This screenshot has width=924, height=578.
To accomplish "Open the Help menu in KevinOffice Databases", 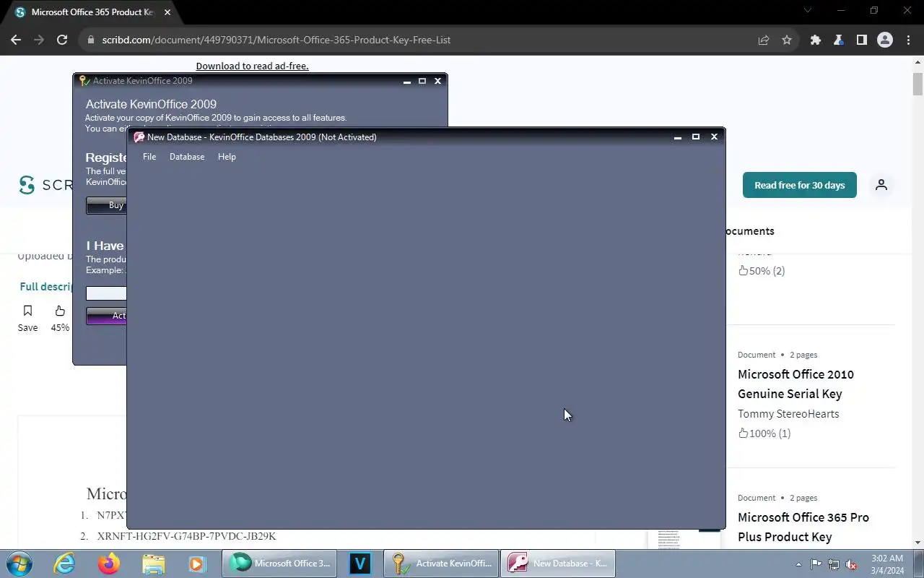I will coord(227,157).
